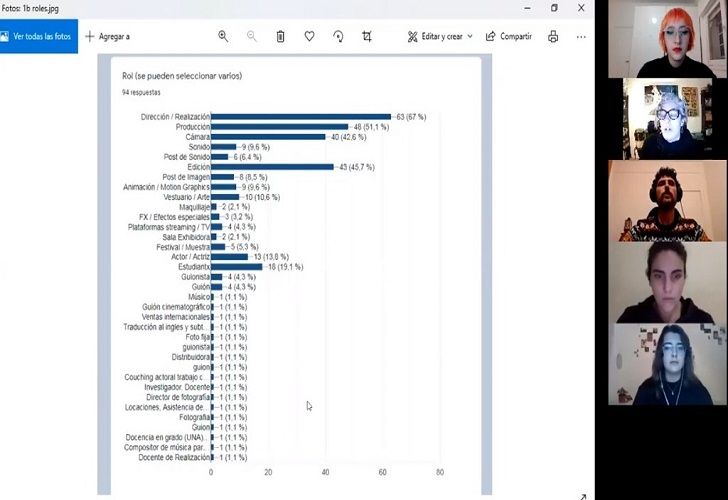The width and height of the screenshot is (728, 500).
Task: Click the 'Animación / Motion Graphics' label
Action: (x=166, y=187)
